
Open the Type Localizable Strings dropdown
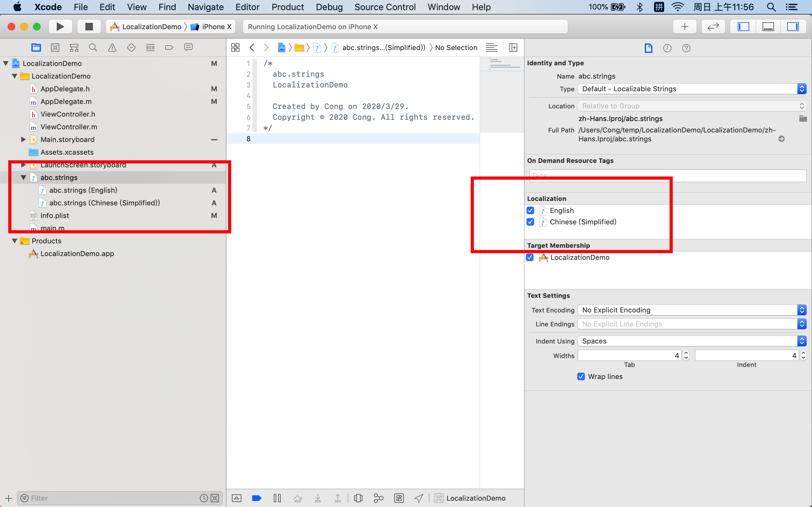(691, 89)
